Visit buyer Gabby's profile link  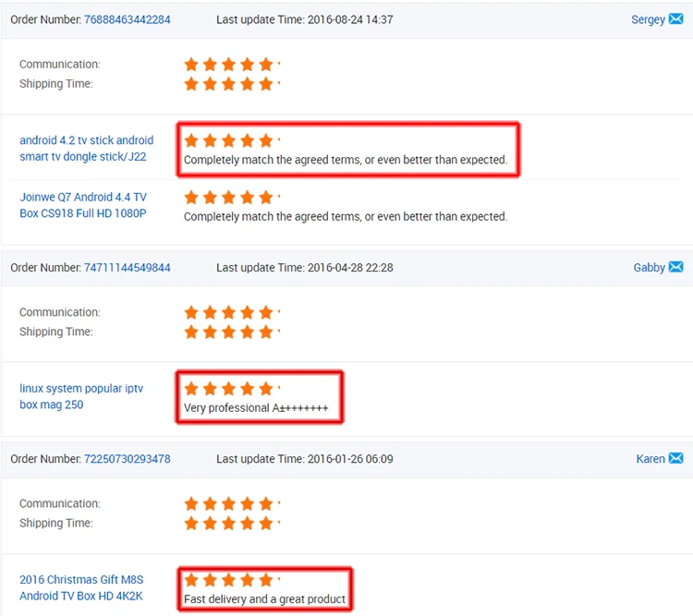click(650, 268)
